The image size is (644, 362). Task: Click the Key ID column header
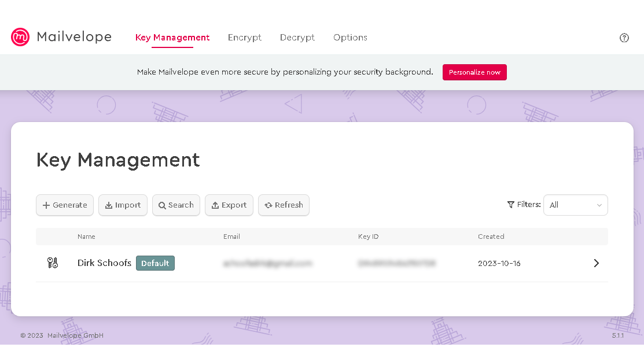[x=369, y=237]
